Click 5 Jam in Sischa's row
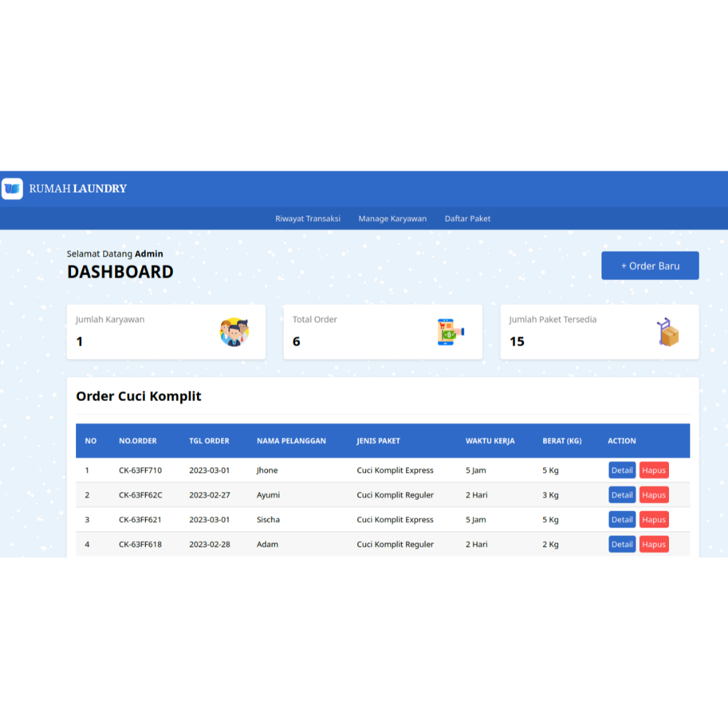The image size is (728, 728). (x=476, y=520)
